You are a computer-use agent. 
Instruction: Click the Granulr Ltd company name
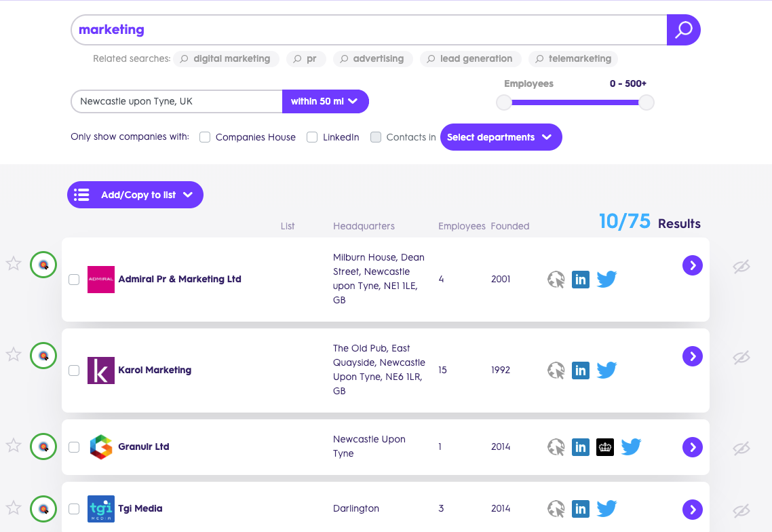(x=143, y=447)
